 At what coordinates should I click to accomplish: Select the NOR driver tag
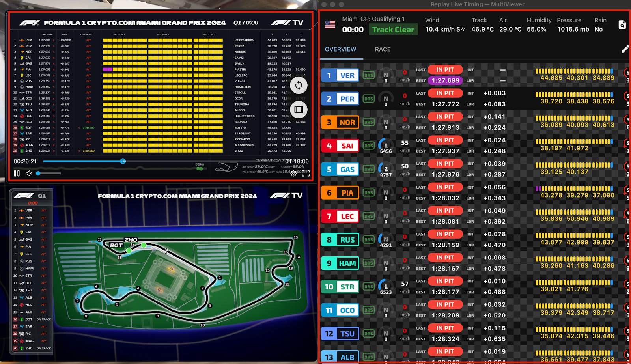pyautogui.click(x=340, y=122)
